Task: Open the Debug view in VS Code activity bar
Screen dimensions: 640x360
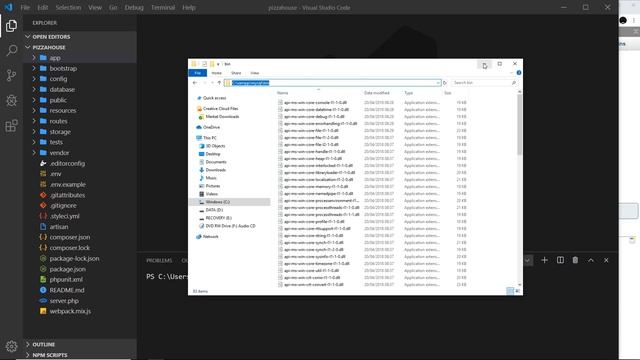Action: (11, 100)
